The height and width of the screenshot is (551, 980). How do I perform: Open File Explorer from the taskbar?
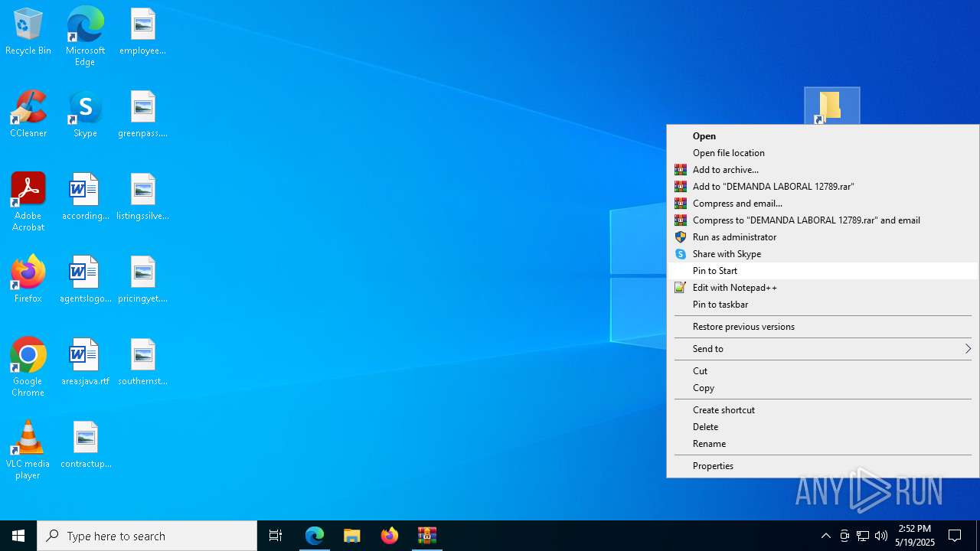(x=352, y=536)
